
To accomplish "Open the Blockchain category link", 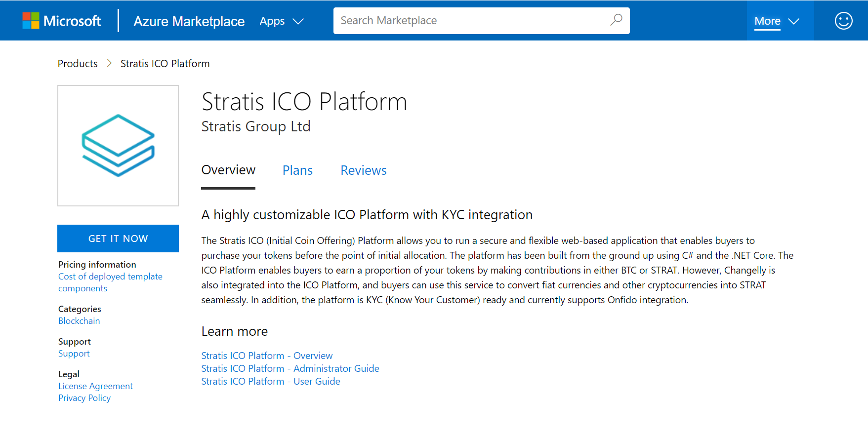I will tap(79, 321).
